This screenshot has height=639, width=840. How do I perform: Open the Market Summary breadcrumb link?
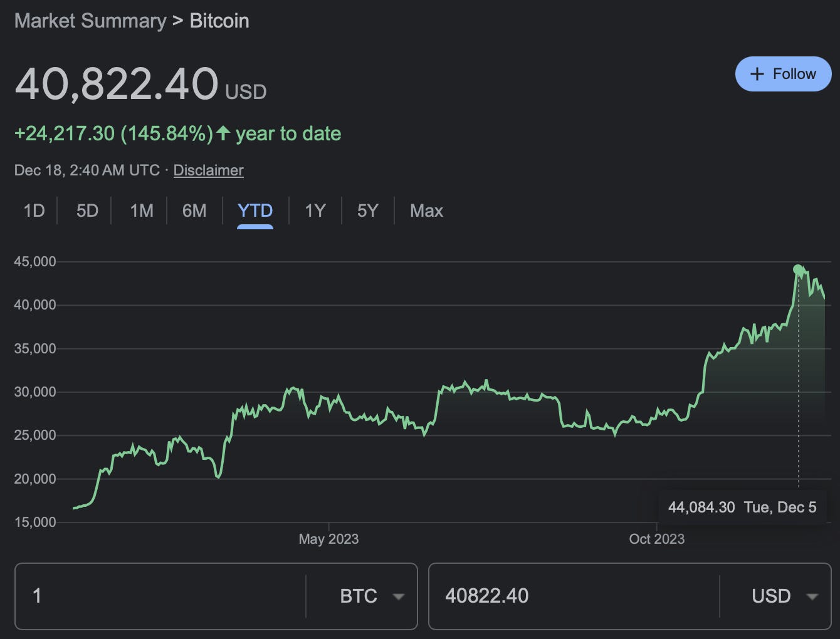coord(90,21)
